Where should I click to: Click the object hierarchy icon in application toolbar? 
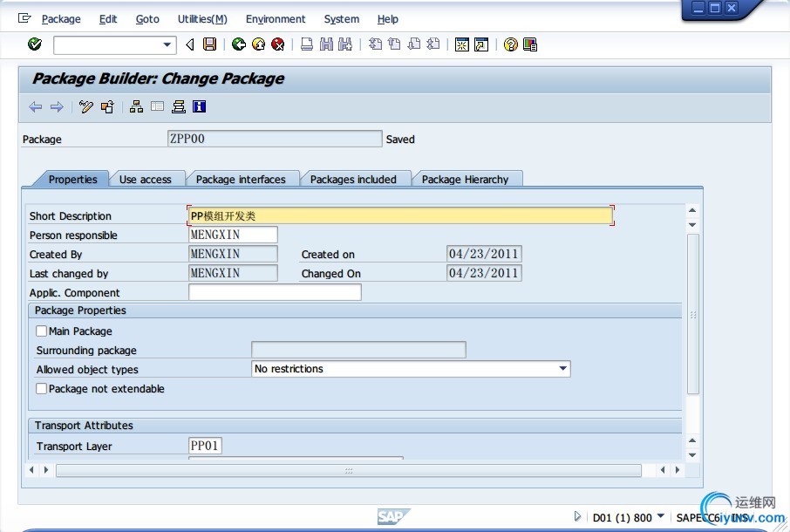pos(136,107)
